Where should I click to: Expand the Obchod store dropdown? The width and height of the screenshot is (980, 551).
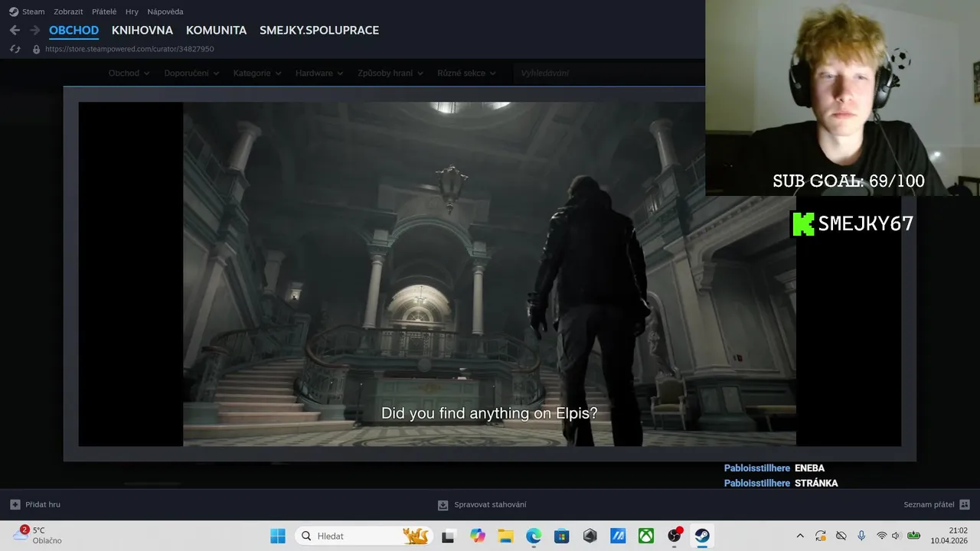pyautogui.click(x=129, y=73)
